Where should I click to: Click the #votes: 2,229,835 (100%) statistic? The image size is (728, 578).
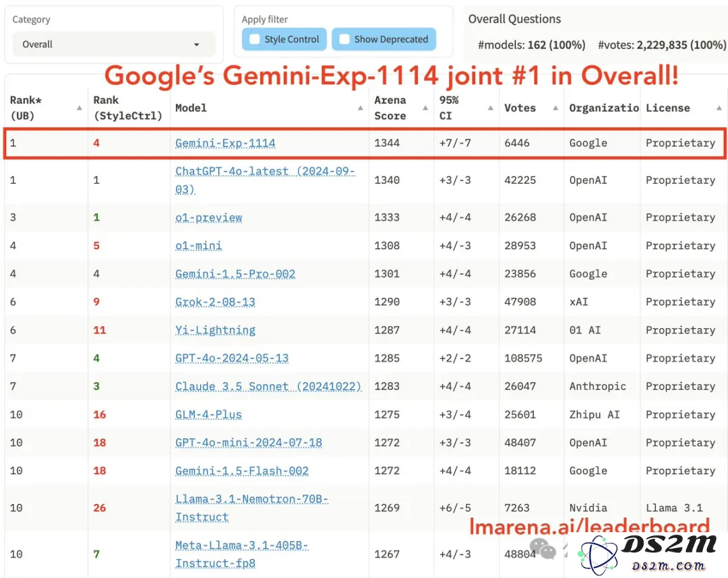pyautogui.click(x=662, y=45)
